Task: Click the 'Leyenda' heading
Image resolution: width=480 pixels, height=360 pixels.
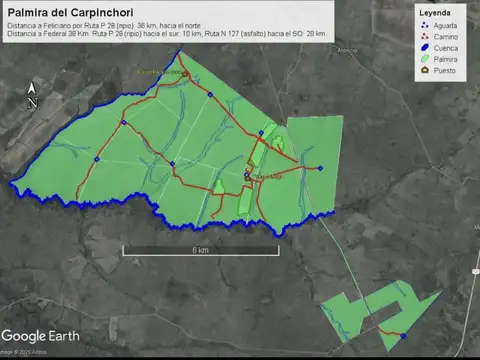Action: pos(435,13)
